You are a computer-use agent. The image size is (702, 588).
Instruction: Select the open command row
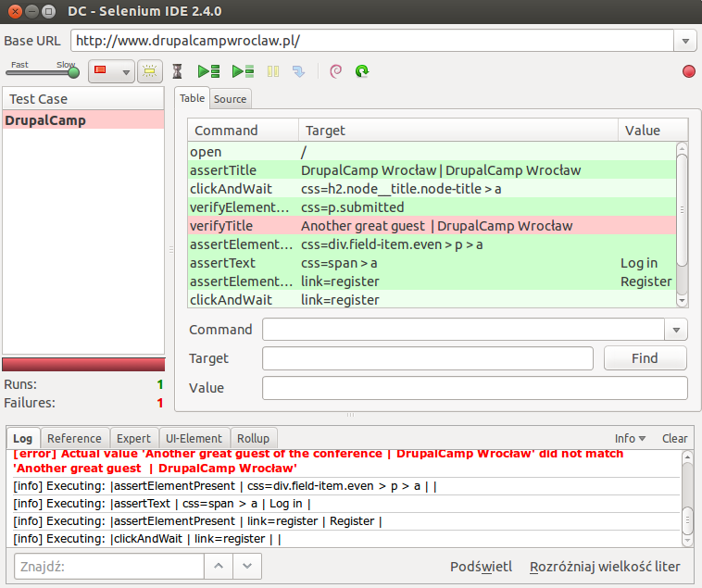432,152
